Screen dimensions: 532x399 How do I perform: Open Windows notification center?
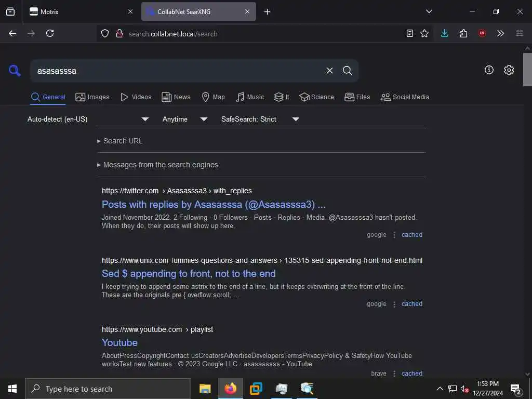pos(516,389)
